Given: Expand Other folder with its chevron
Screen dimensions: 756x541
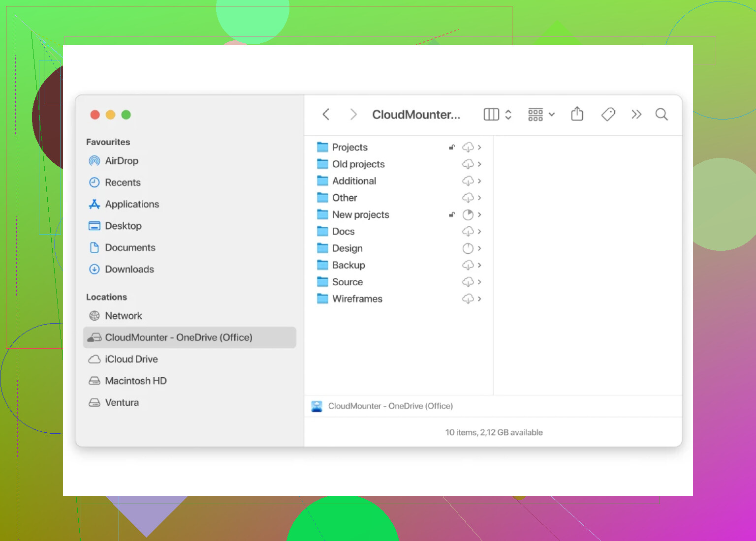Looking at the screenshot, I should point(479,198).
